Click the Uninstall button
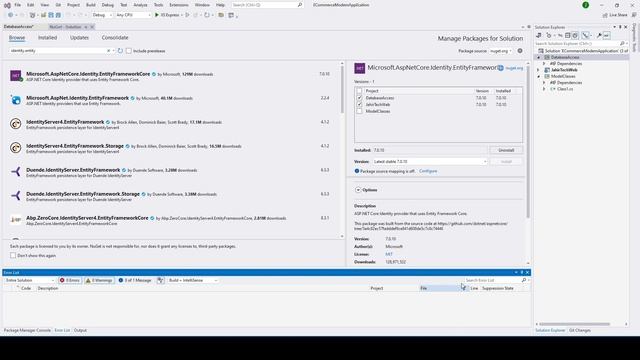640x360 pixels. coord(506,150)
